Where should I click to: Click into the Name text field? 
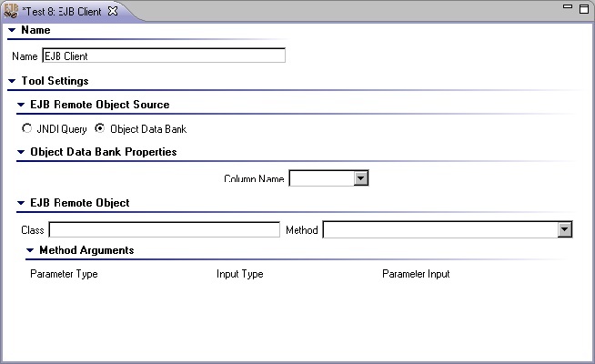coord(164,56)
